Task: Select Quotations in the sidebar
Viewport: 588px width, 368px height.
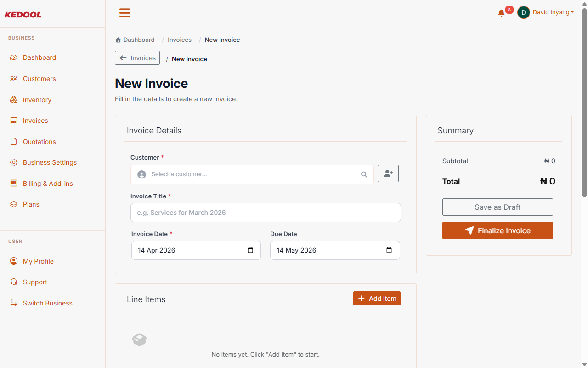Action: pyautogui.click(x=40, y=142)
